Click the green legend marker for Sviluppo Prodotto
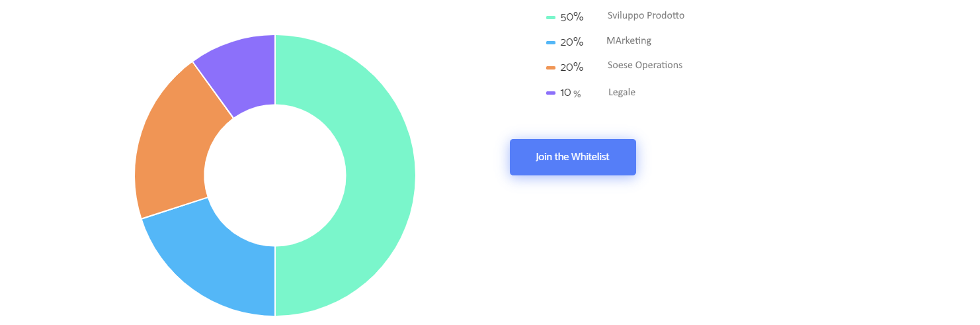 [x=551, y=17]
